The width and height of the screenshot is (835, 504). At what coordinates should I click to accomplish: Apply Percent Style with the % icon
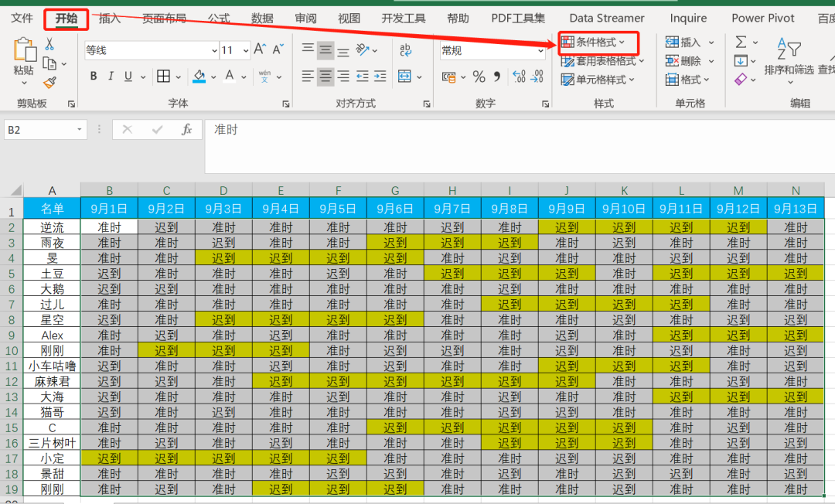479,77
